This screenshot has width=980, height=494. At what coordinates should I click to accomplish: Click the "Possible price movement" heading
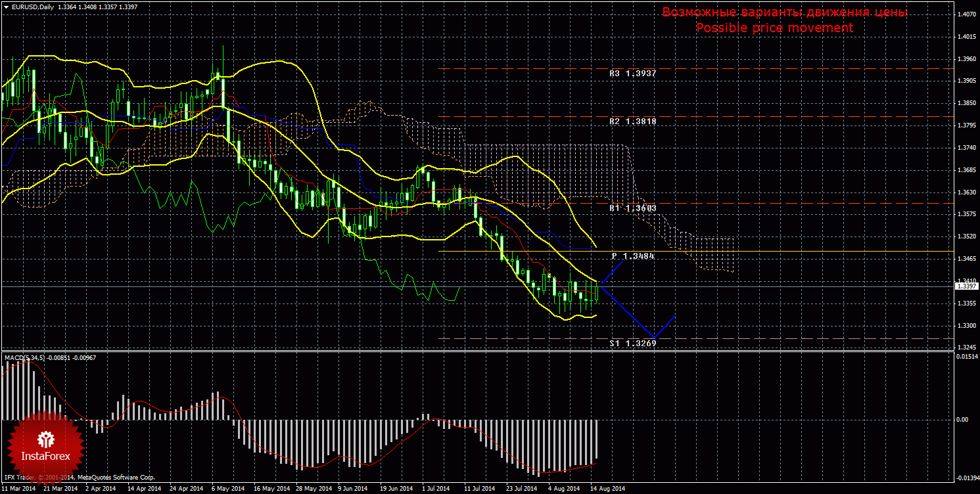click(775, 28)
